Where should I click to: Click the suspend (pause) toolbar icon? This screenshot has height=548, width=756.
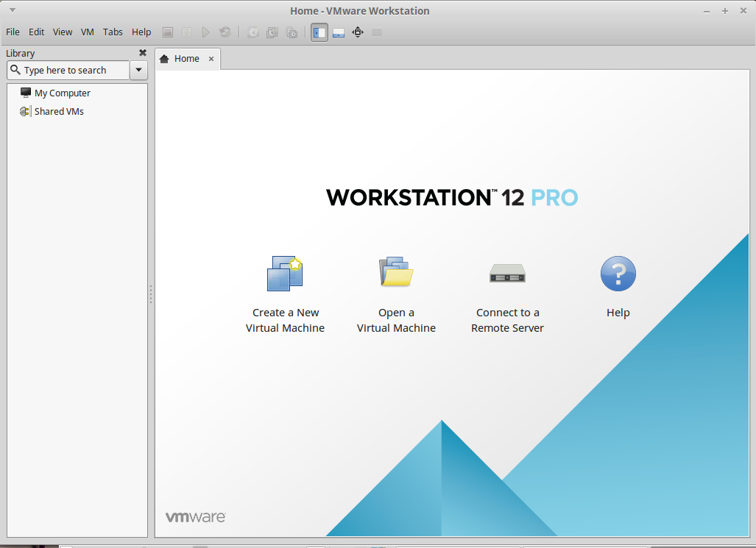click(186, 32)
